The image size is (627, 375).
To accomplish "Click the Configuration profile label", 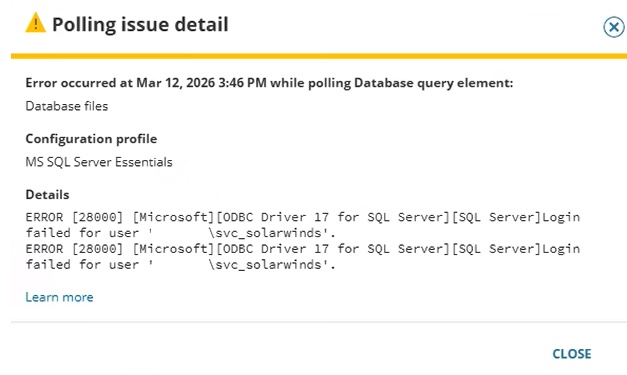I will point(91,139).
